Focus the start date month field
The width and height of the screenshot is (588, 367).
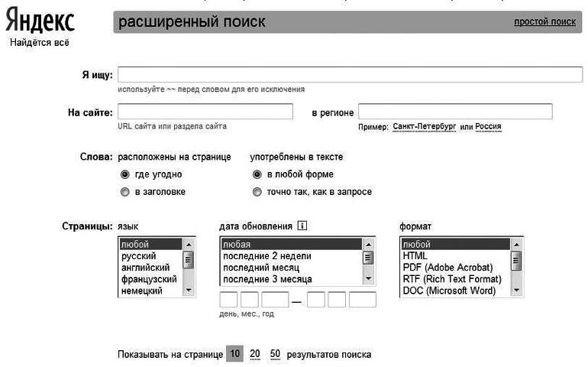click(x=250, y=300)
